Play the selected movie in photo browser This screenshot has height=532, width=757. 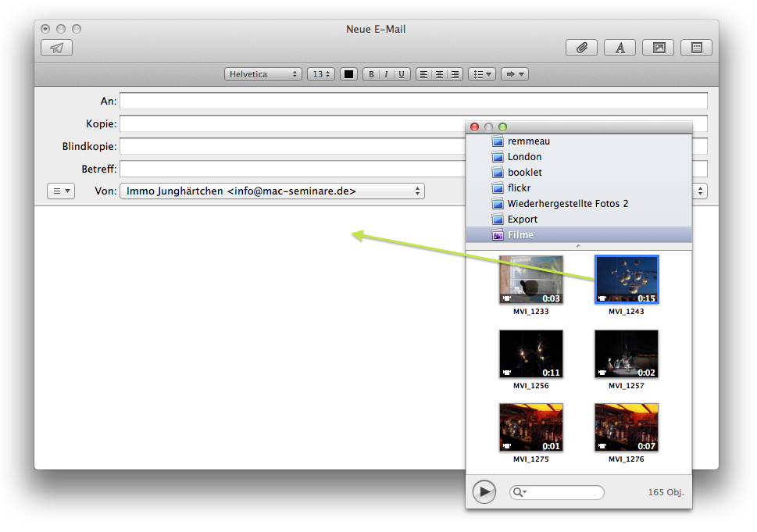[x=484, y=492]
